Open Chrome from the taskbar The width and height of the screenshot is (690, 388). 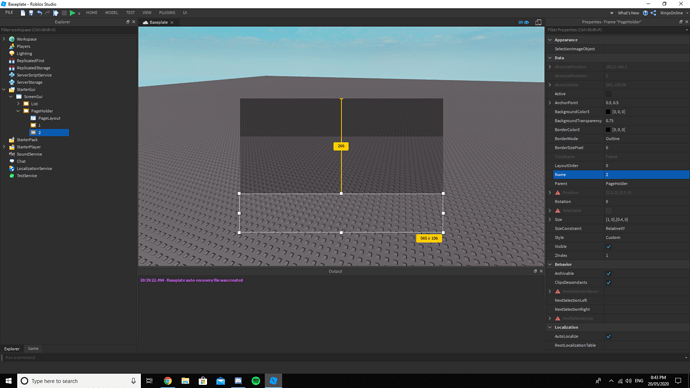(168, 381)
